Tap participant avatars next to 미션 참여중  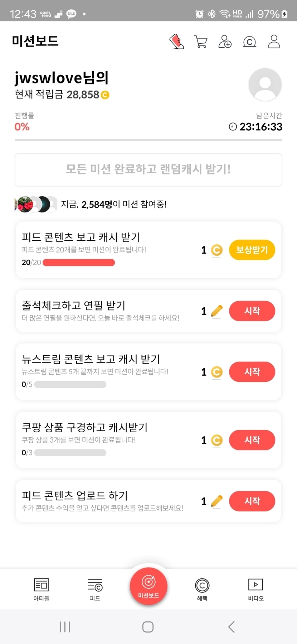[36, 204]
